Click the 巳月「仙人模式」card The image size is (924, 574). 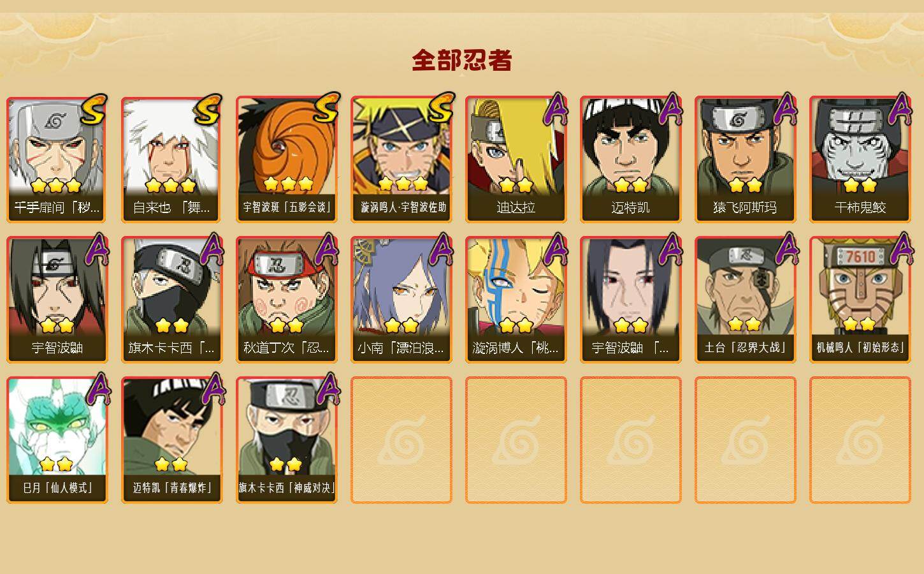pos(57,440)
